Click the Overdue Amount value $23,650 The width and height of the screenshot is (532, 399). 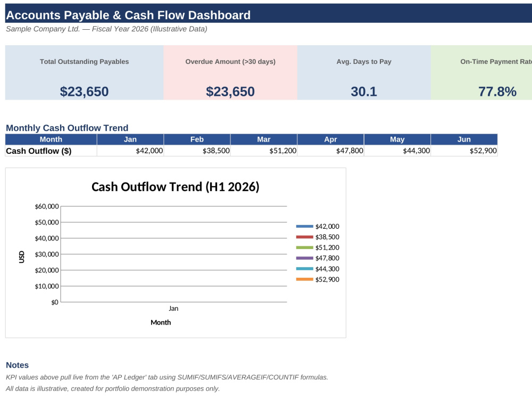click(230, 92)
